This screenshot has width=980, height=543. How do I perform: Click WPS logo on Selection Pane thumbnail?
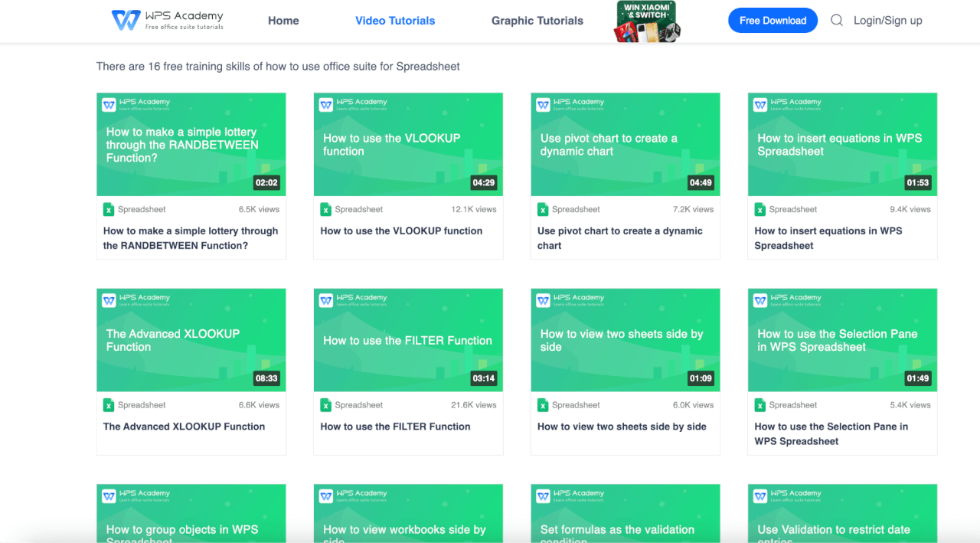point(760,300)
